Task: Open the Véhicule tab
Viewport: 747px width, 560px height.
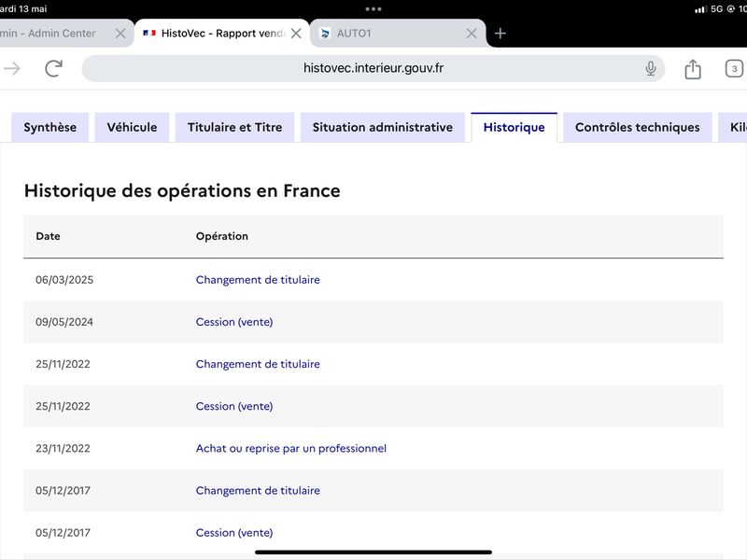Action: pyautogui.click(x=132, y=127)
